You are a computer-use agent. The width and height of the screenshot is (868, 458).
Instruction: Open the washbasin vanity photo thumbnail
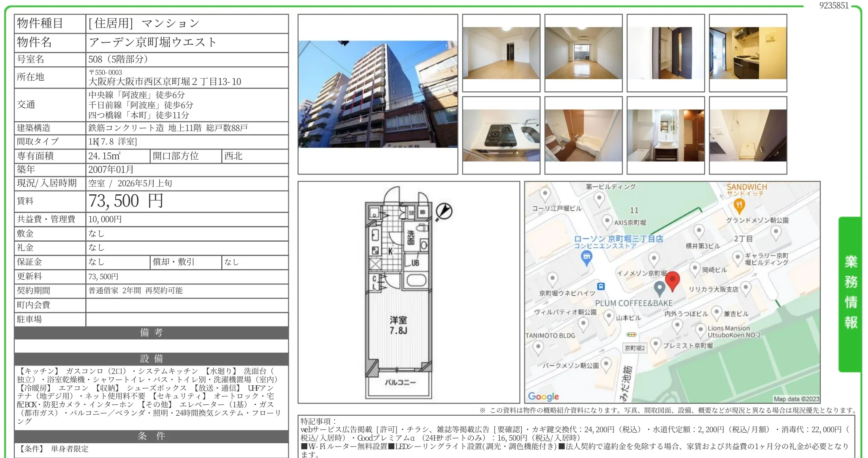pyautogui.click(x=665, y=135)
